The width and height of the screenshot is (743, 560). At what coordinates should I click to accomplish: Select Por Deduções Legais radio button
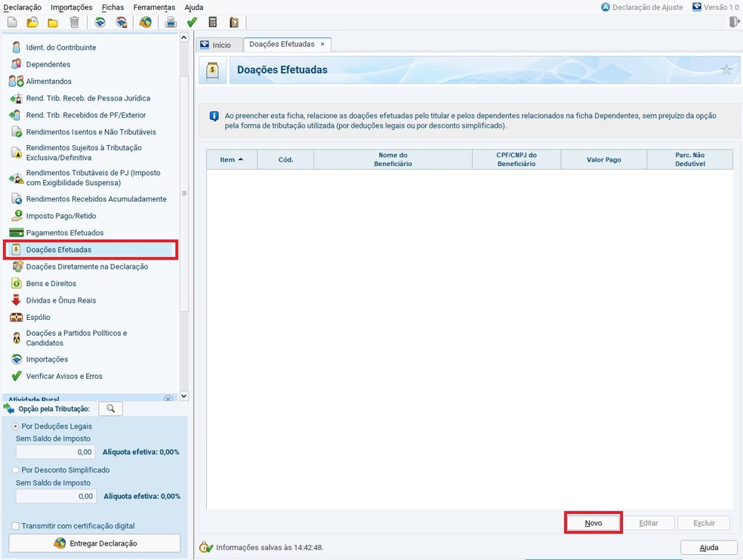pos(15,426)
